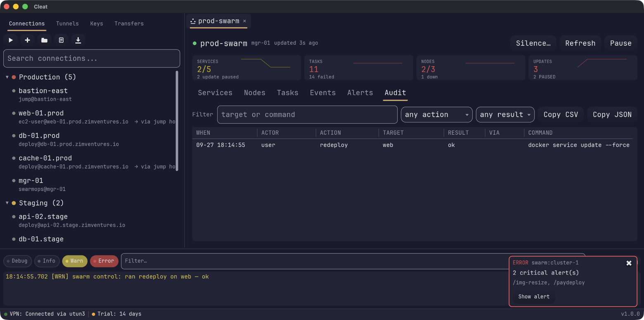The width and height of the screenshot is (644, 320).
Task: Switch to the Keys tab
Action: point(97,24)
